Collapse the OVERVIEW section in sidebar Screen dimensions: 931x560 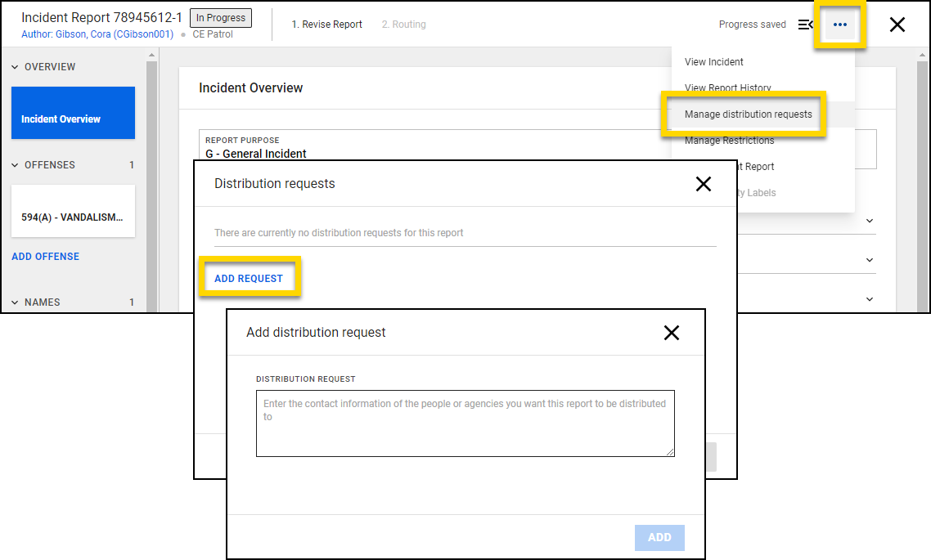(14, 66)
